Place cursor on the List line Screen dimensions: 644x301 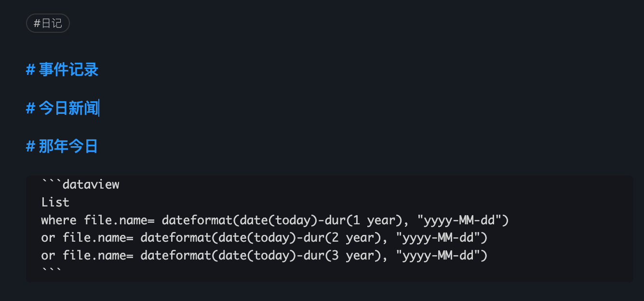coord(55,203)
